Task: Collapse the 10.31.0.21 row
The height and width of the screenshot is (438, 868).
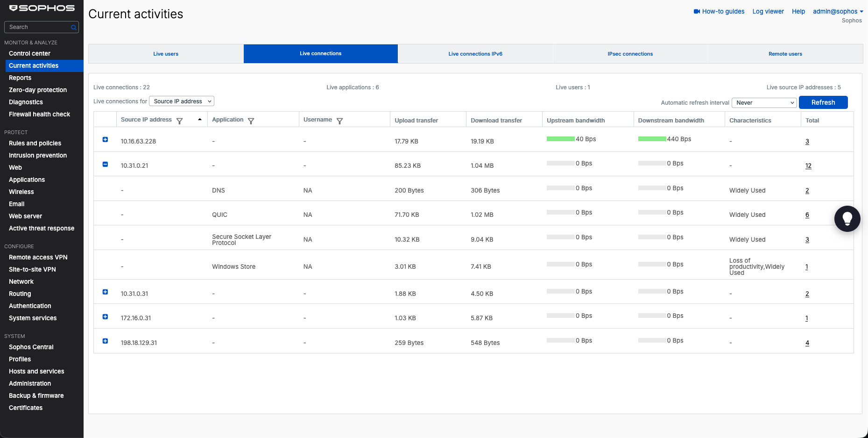Action: pos(105,164)
